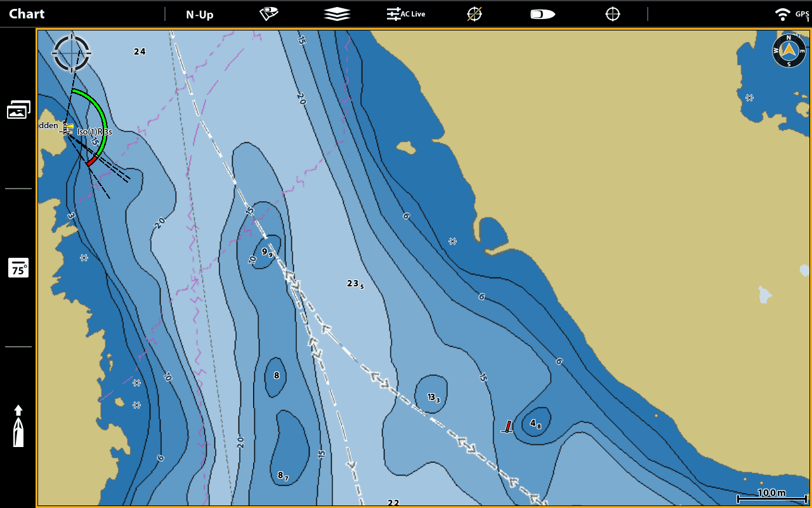Click the compass rose north indicator

789,51
